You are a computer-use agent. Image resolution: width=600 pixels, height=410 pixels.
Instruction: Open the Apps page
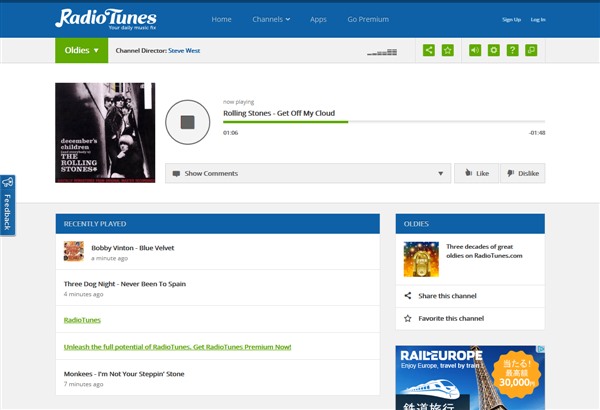pos(318,19)
